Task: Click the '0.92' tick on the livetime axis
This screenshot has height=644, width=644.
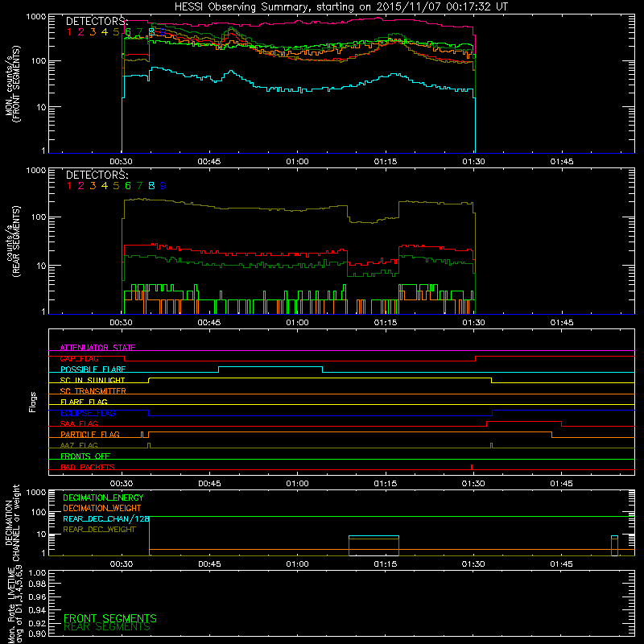Action: point(37,622)
